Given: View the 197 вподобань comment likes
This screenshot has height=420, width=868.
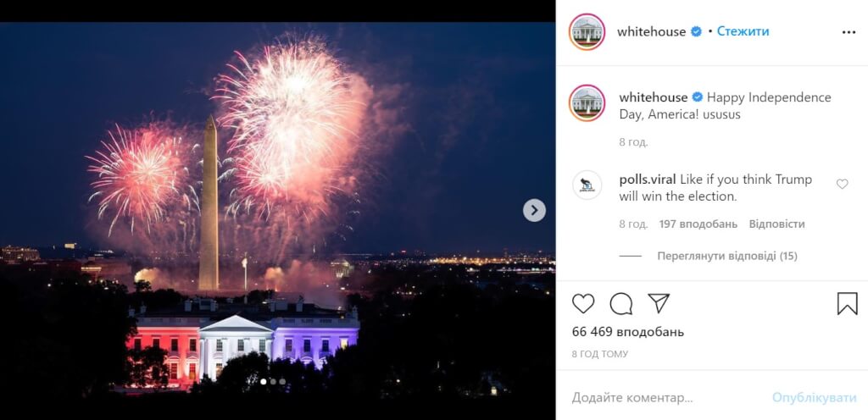Looking at the screenshot, I should pos(698,224).
